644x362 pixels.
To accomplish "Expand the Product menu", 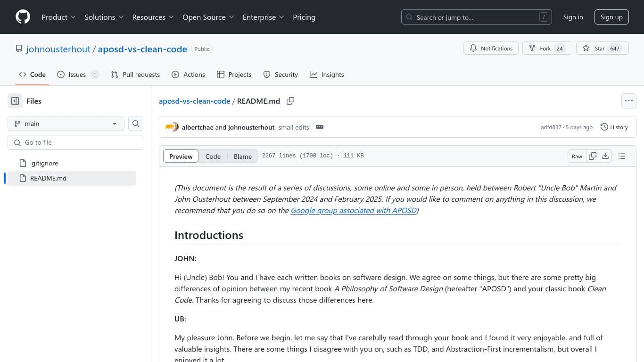I will (x=58, y=17).
